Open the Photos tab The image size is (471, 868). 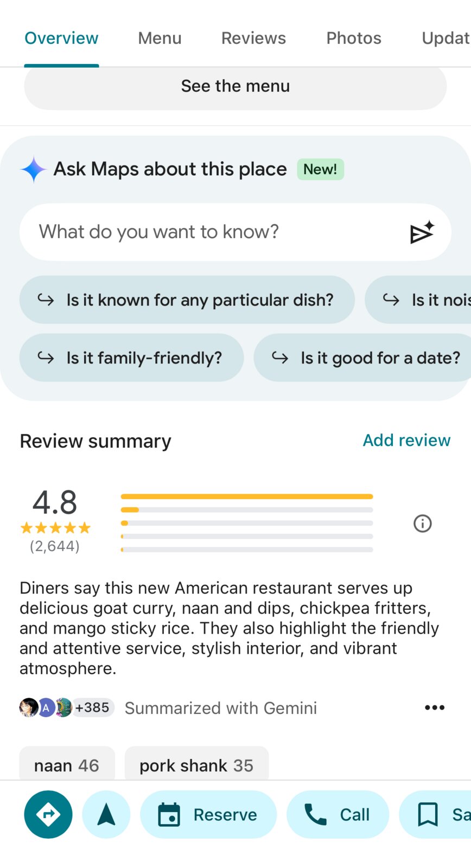[x=354, y=38]
